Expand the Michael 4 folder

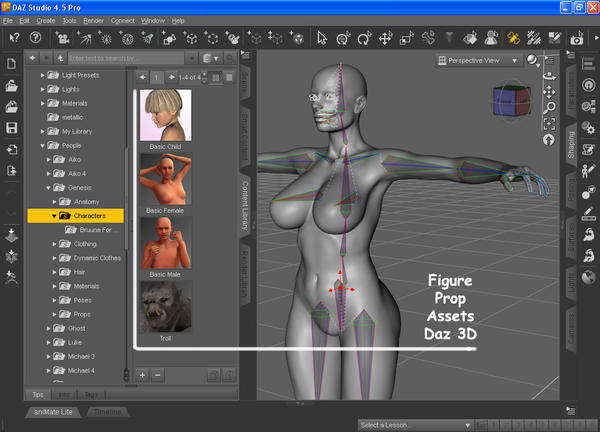pos(48,371)
